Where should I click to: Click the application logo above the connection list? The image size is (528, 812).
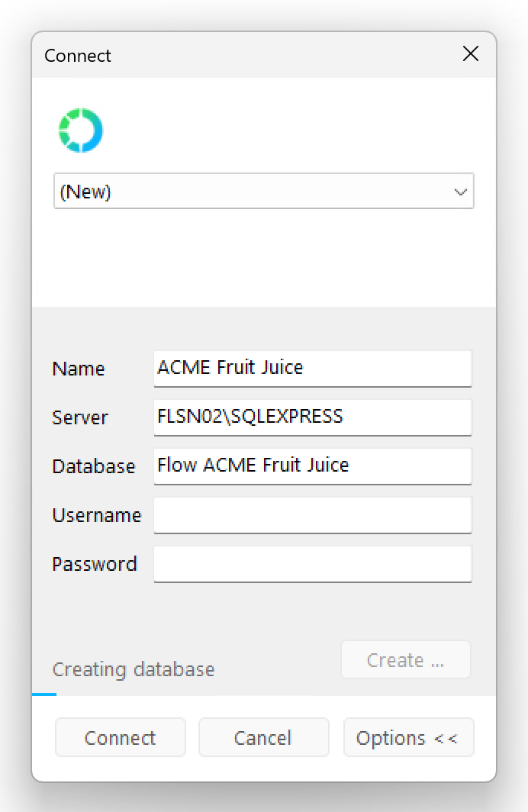80,130
